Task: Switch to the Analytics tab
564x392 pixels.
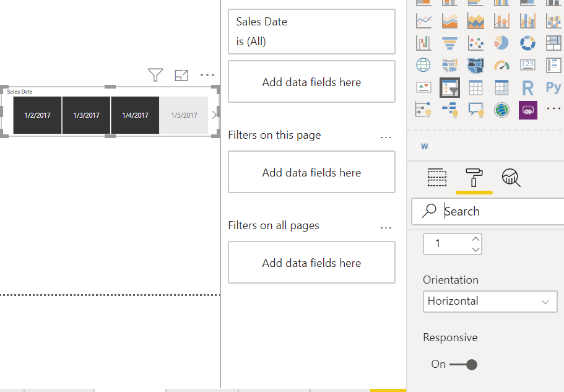Action: pos(511,178)
